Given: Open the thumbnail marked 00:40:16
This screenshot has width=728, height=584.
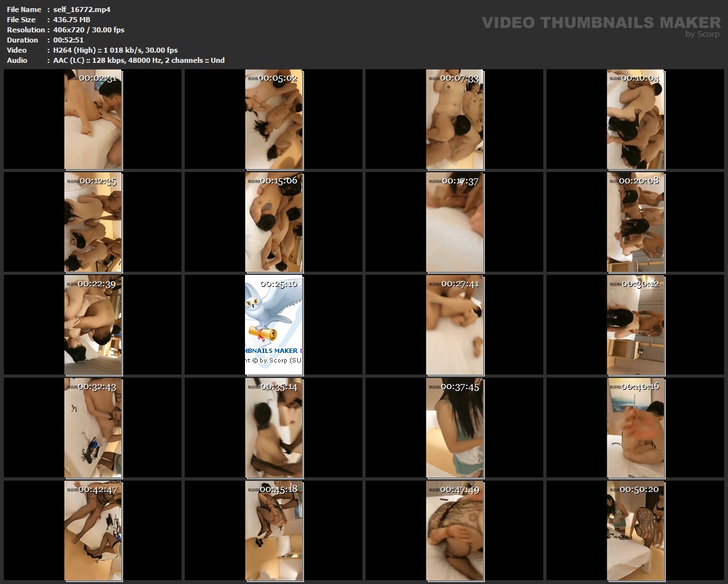Looking at the screenshot, I should pos(635,428).
